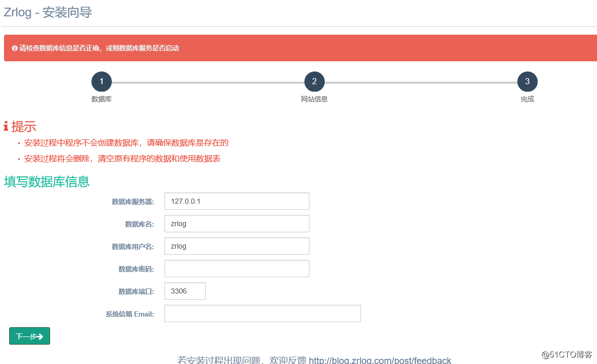Click the step 3 complete circle
Viewport: 597px width, 364px height.
tap(527, 82)
